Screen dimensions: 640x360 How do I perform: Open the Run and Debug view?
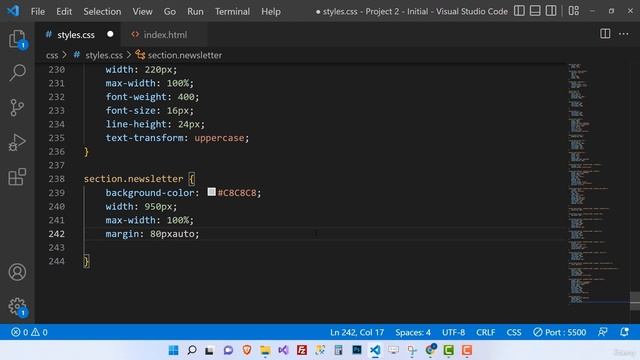[17, 142]
